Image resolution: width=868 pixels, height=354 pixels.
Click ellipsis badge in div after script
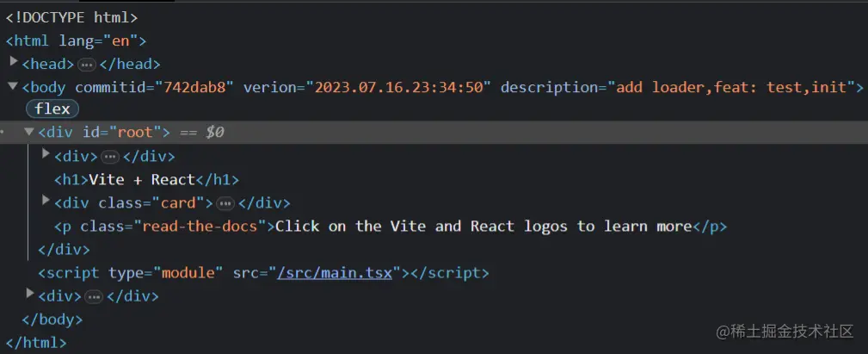click(94, 297)
